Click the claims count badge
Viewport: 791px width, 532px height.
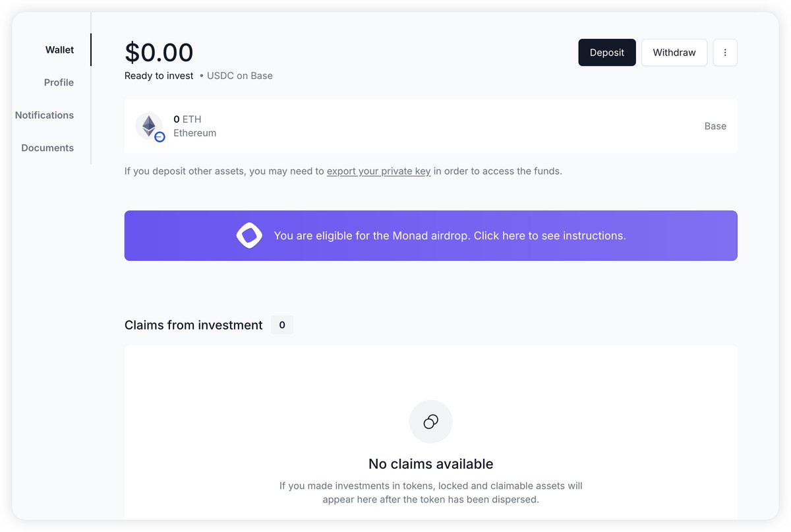(x=282, y=325)
